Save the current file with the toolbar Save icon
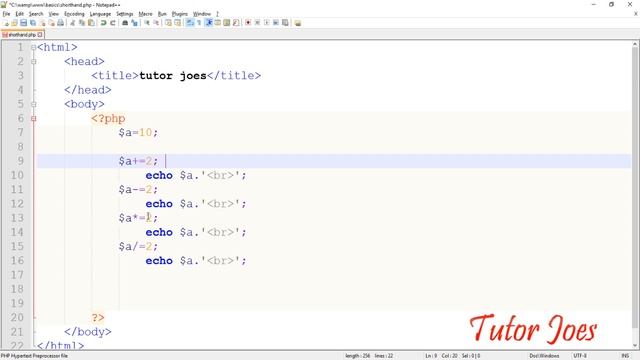 [23, 23]
